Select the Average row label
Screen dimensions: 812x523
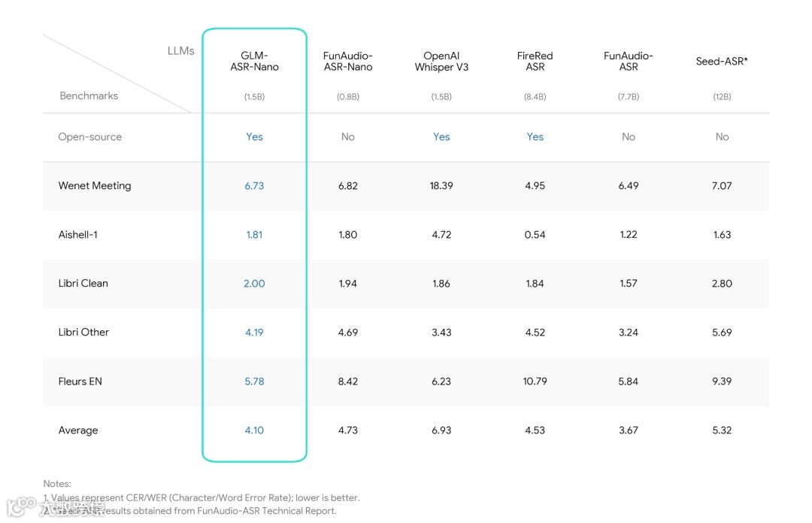(78, 430)
